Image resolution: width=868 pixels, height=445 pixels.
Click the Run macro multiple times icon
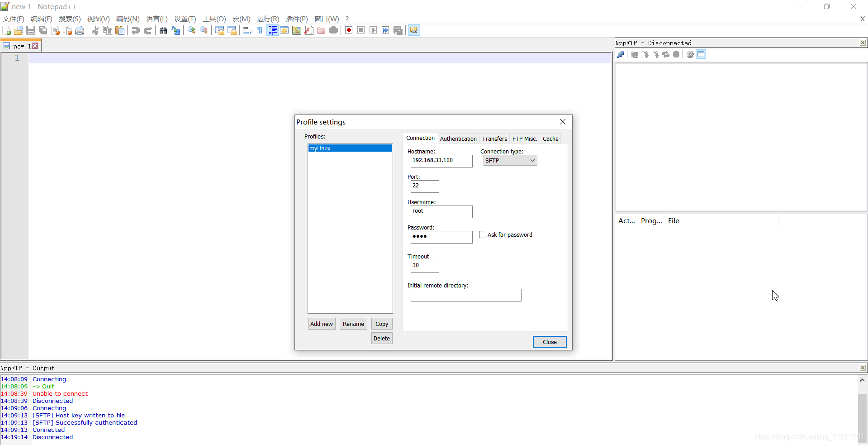[385, 30]
